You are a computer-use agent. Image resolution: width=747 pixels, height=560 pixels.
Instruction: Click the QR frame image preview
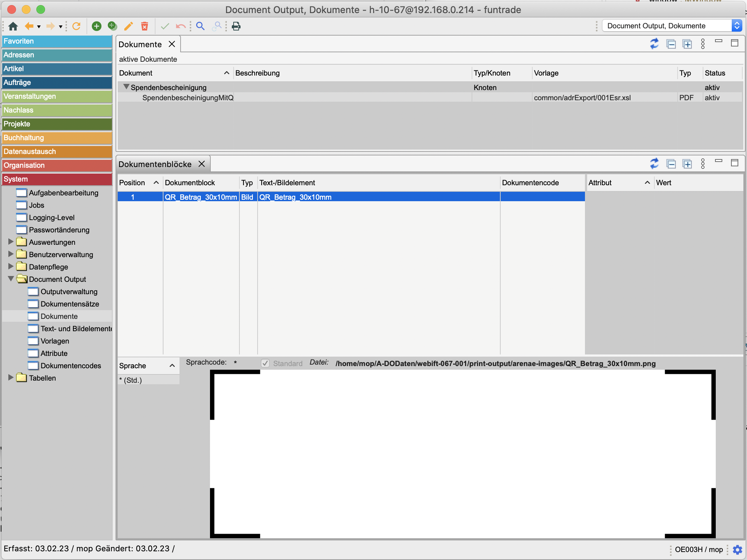click(463, 454)
